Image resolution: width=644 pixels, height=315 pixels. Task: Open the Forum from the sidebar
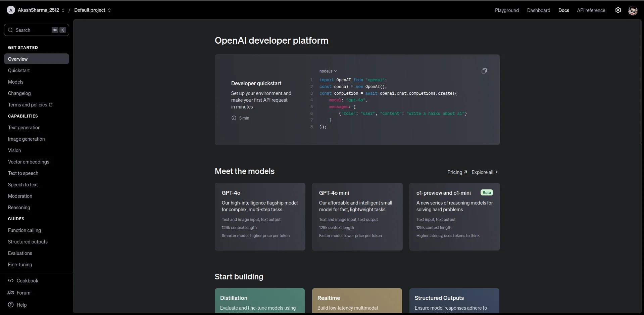click(x=23, y=292)
